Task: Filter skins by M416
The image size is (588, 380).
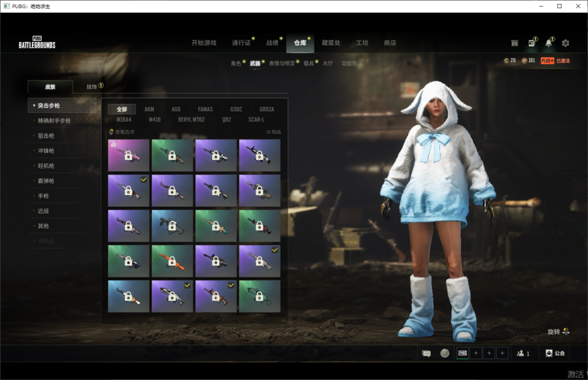Action: coord(155,120)
